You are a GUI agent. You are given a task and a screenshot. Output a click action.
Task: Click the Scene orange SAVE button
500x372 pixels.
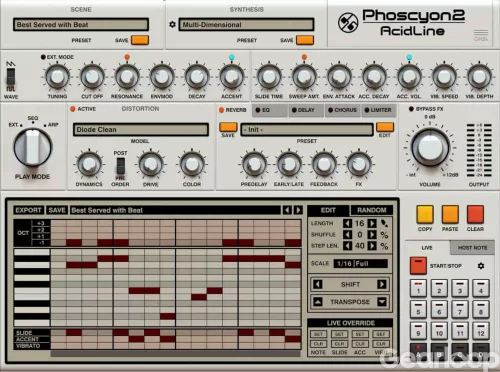[140, 40]
